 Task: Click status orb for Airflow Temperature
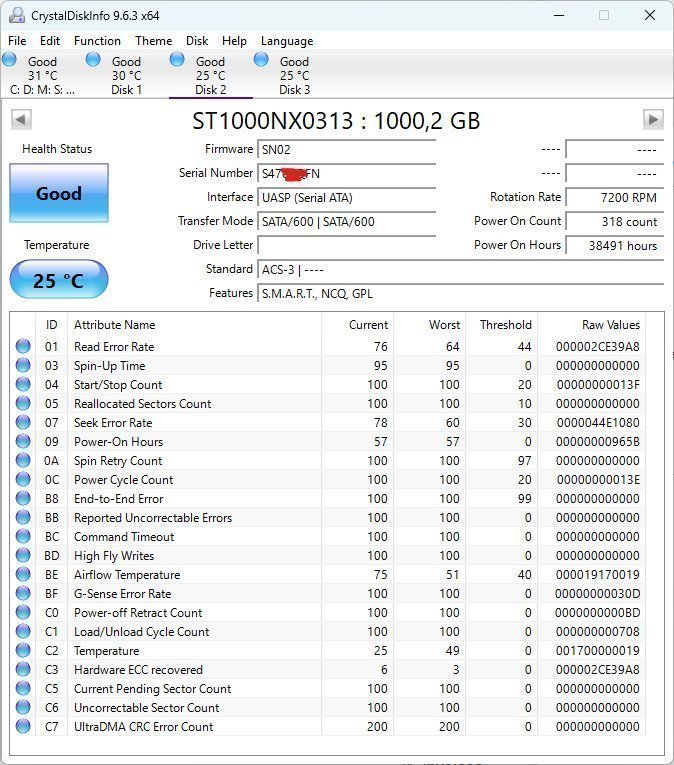click(x=23, y=575)
